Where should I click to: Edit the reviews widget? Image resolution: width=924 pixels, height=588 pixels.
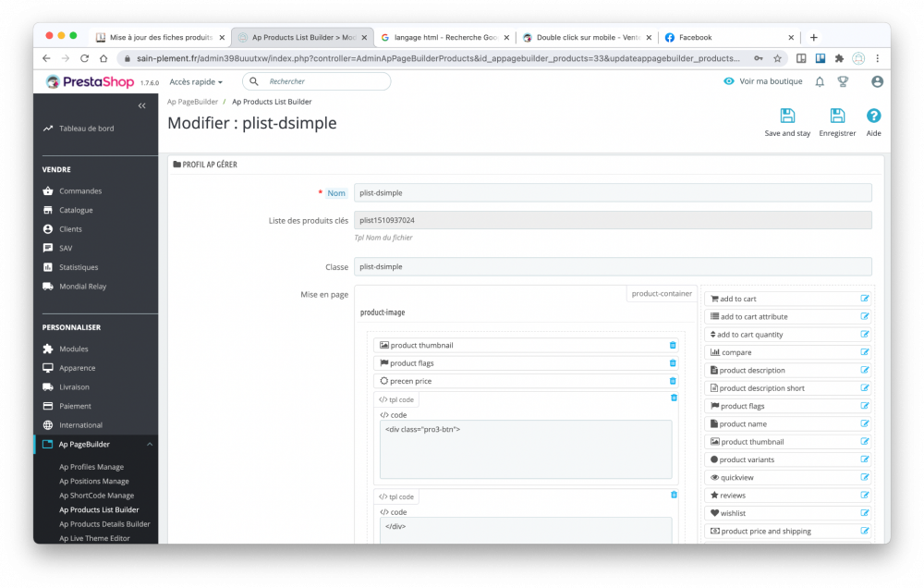point(865,495)
